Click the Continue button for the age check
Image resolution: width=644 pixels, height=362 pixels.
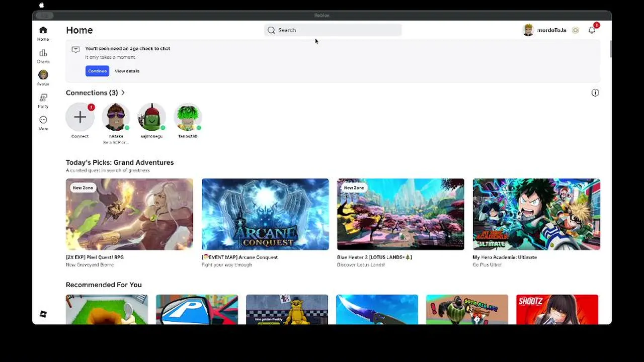click(97, 71)
